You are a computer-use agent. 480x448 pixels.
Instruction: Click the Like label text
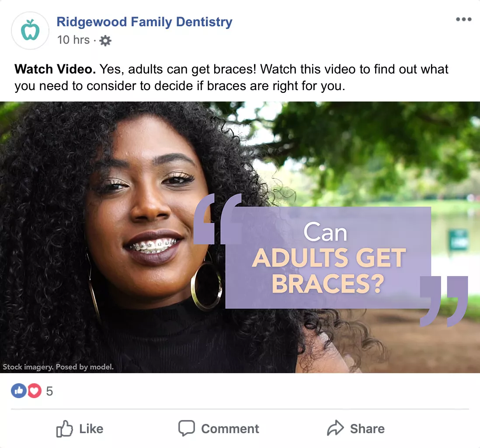[90, 429]
